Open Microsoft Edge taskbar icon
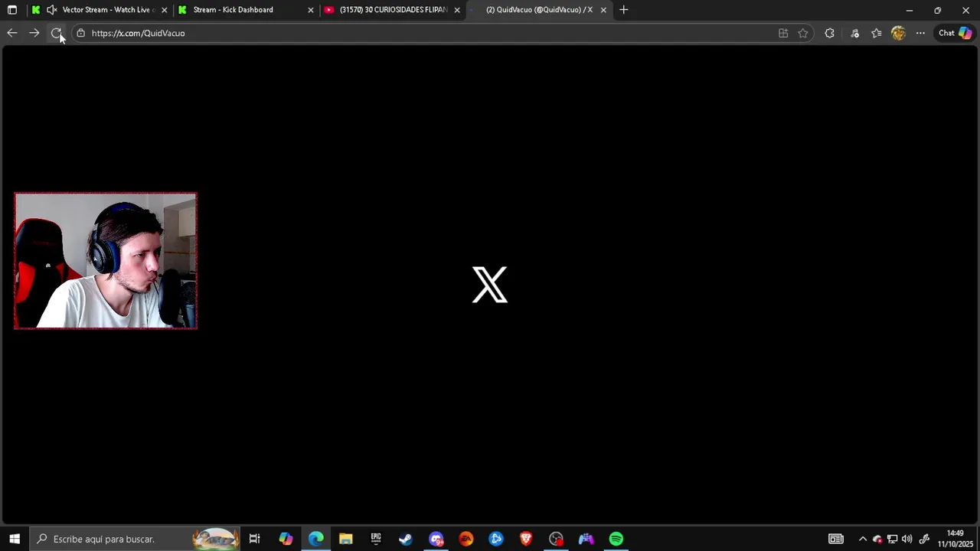The height and width of the screenshot is (551, 980). [316, 539]
